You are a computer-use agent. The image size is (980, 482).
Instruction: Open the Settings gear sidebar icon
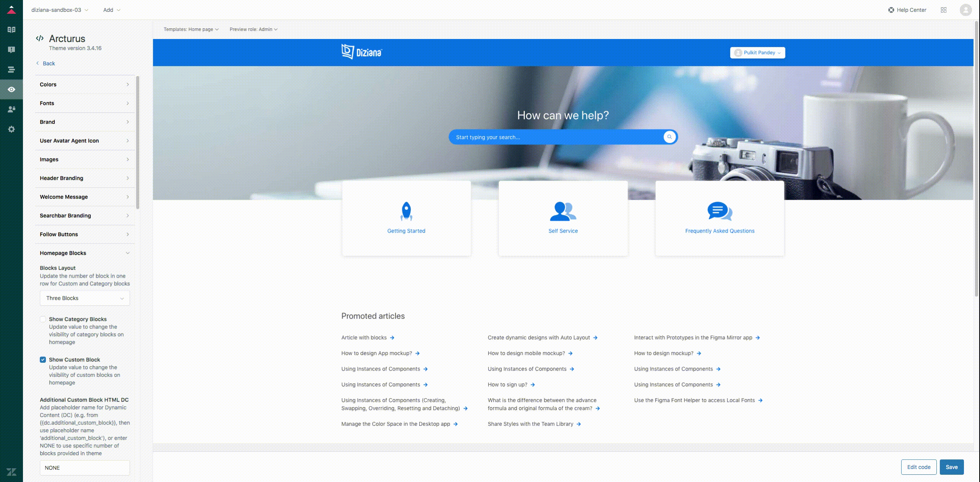pyautogui.click(x=11, y=129)
